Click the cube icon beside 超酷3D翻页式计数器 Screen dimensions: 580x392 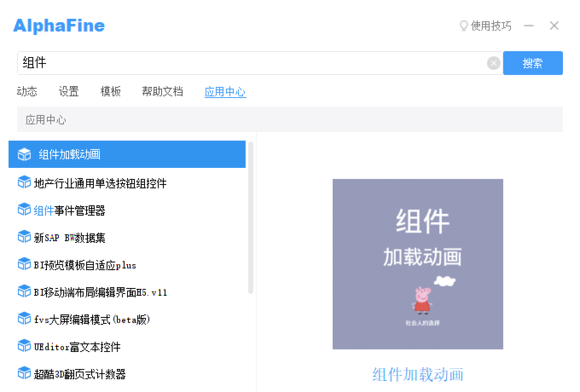pos(24,373)
